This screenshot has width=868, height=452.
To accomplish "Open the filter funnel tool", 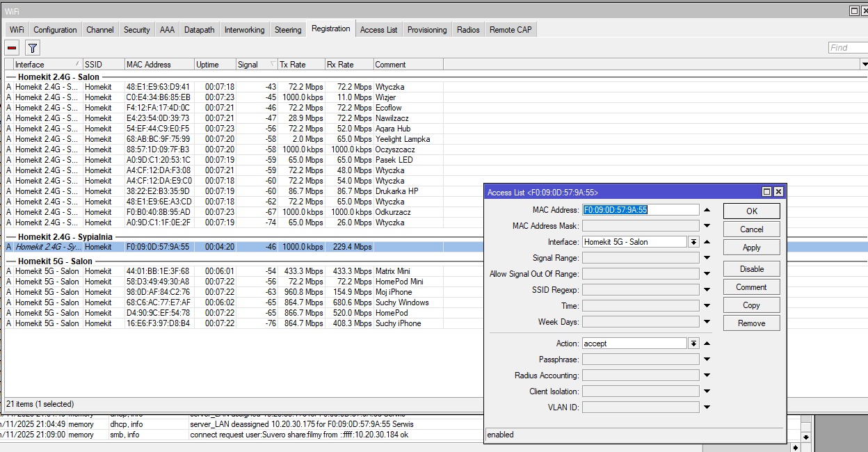I will (x=33, y=47).
